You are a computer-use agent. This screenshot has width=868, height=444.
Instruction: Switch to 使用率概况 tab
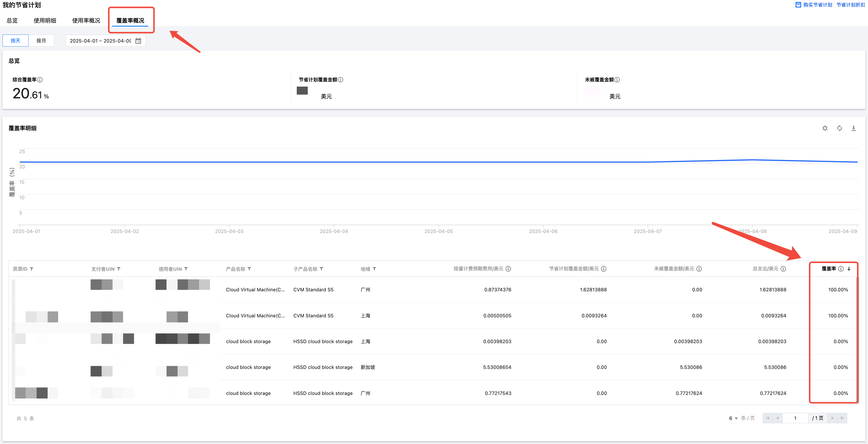click(86, 21)
